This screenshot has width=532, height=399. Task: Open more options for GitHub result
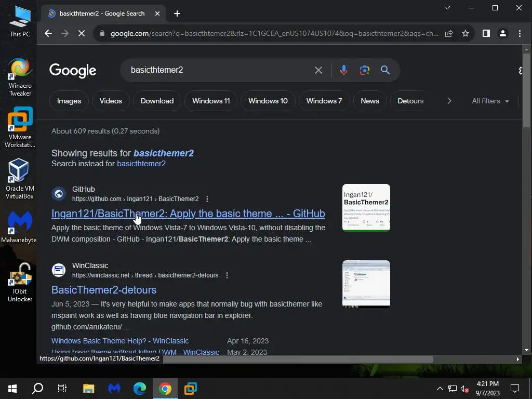207,199
